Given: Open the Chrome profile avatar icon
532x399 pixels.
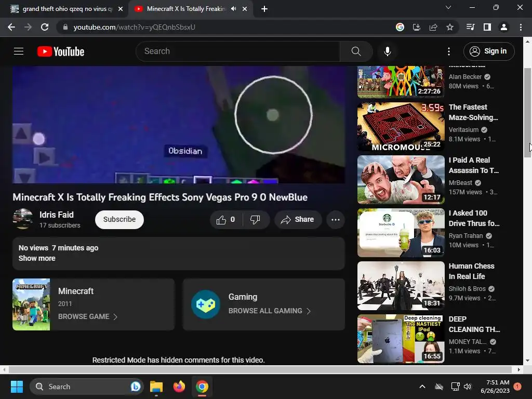Looking at the screenshot, I should [x=504, y=27].
